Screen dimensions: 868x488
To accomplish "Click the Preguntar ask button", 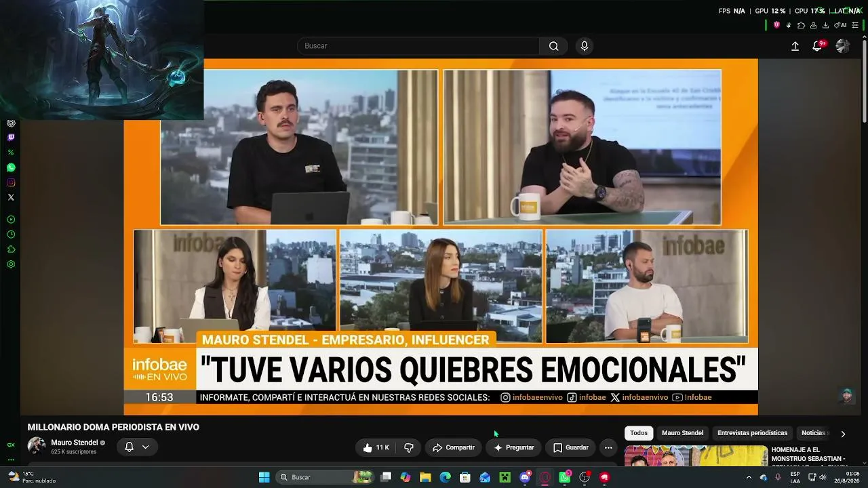I will pyautogui.click(x=514, y=447).
